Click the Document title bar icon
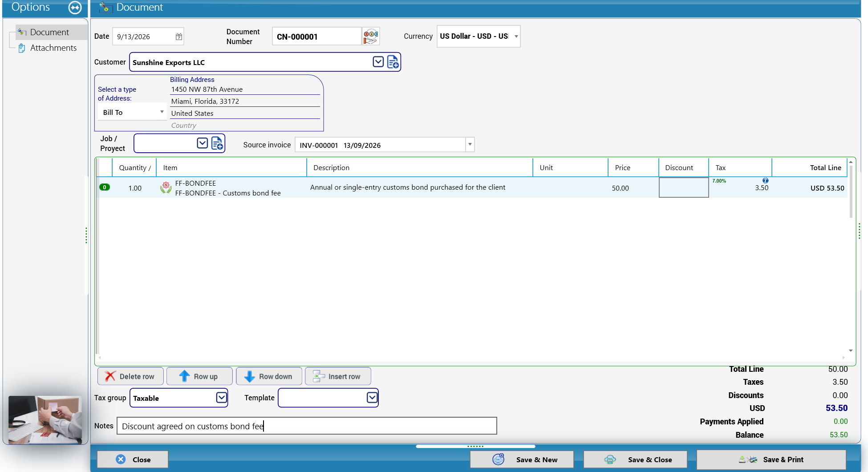Image resolution: width=868 pixels, height=472 pixels. click(105, 7)
